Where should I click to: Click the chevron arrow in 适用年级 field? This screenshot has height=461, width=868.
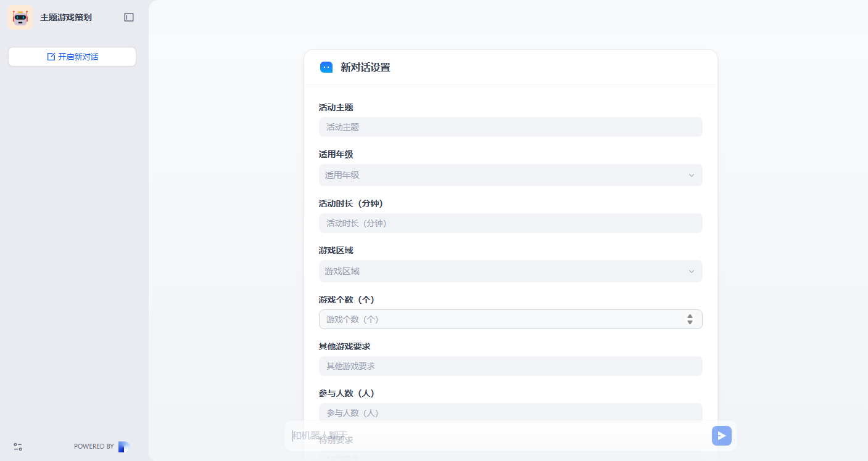click(691, 176)
